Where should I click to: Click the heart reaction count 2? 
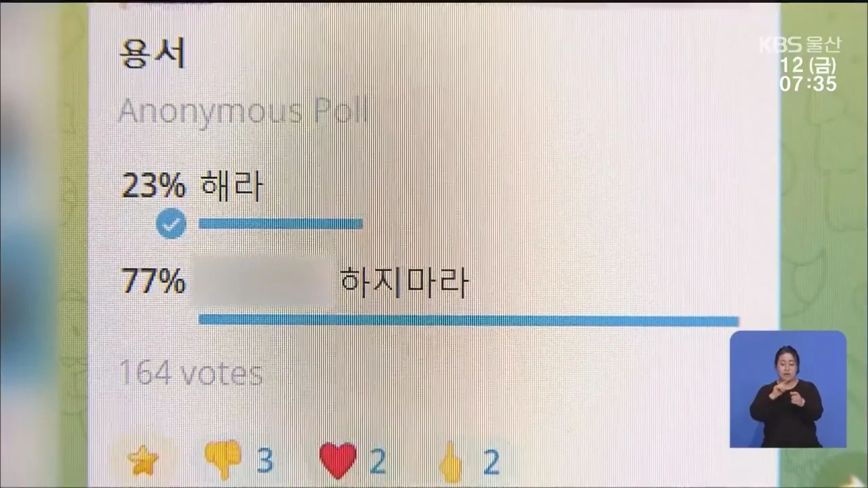click(378, 461)
